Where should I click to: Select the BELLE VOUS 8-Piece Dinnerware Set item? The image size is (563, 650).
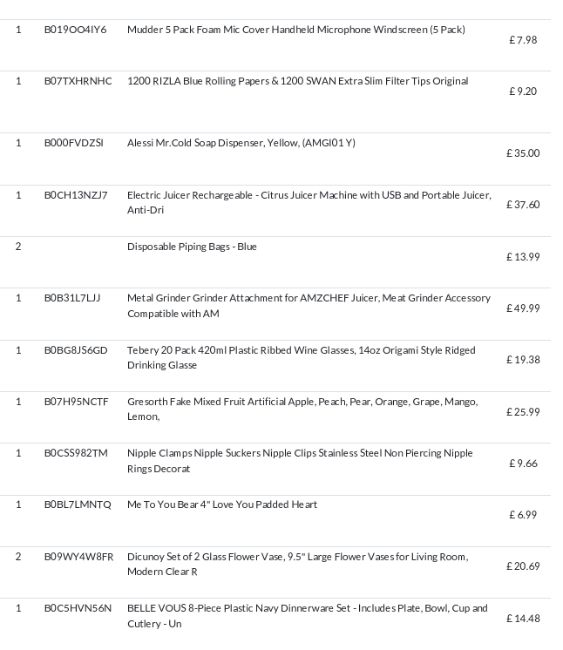307,616
